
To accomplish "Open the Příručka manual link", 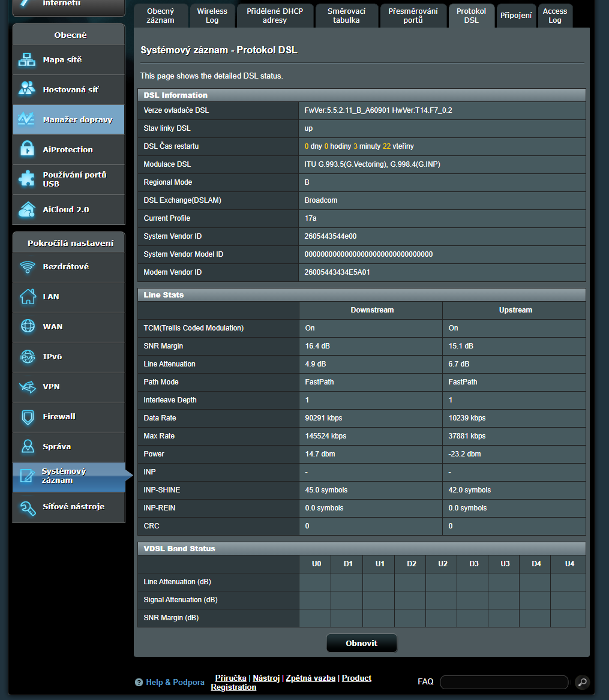I will tap(230, 678).
